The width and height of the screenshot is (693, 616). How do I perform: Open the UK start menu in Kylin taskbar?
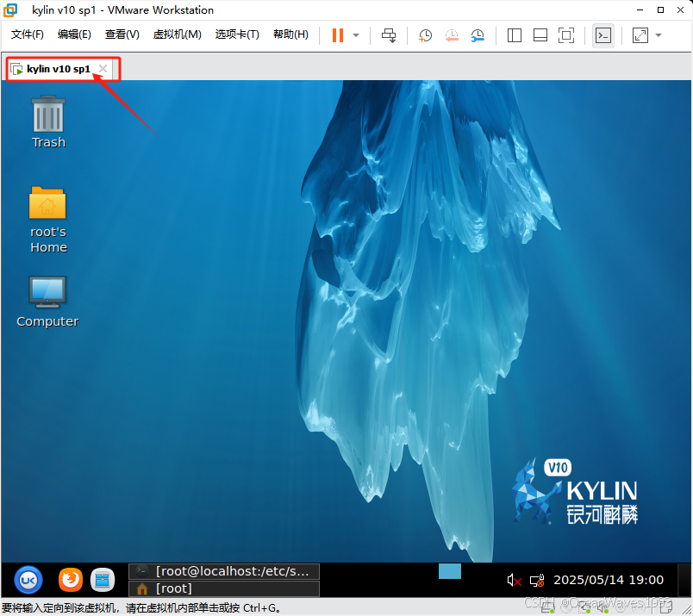point(28,580)
